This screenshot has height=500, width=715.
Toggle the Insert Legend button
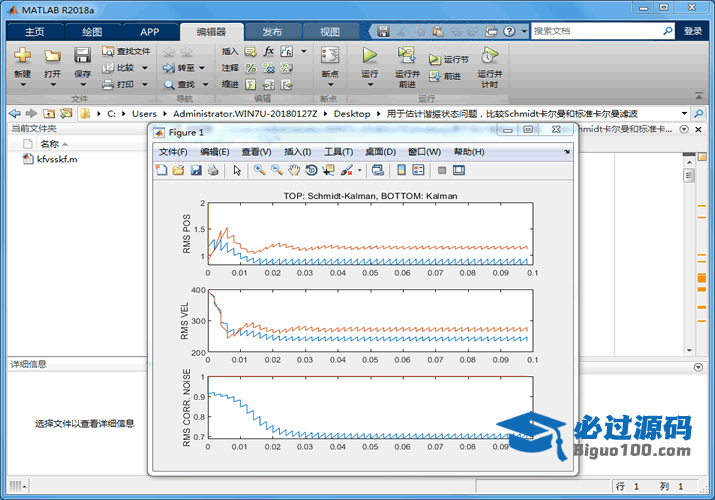click(x=418, y=170)
